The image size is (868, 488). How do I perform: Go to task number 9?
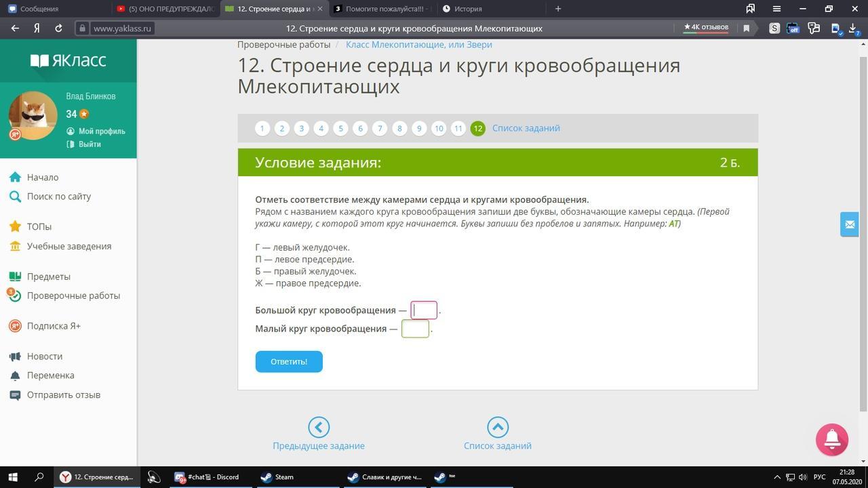420,128
